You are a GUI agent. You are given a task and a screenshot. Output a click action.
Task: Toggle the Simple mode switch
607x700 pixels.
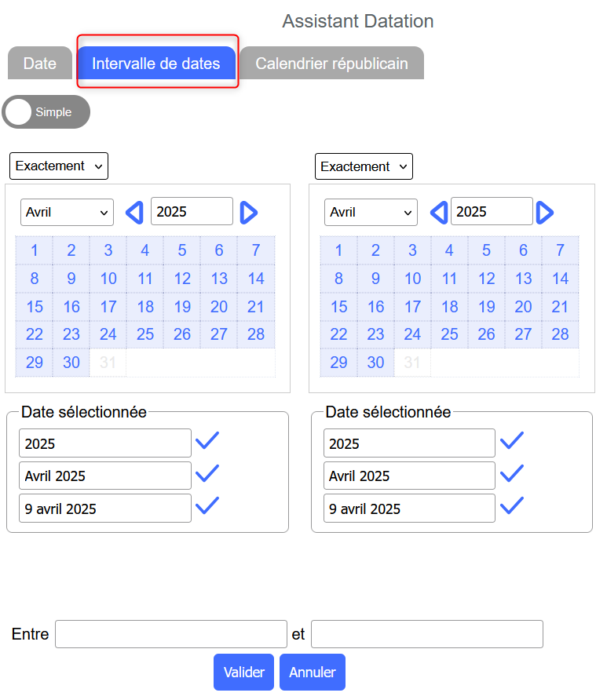pyautogui.click(x=46, y=112)
